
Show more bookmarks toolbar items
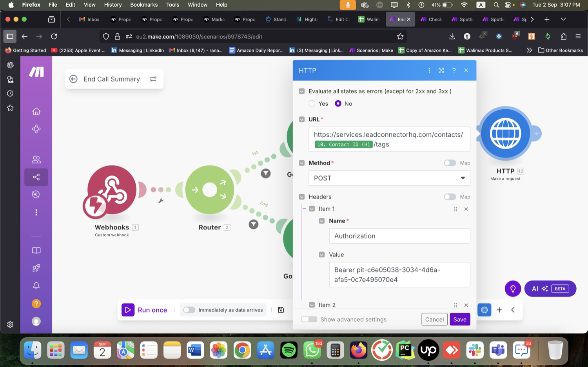click(x=529, y=50)
